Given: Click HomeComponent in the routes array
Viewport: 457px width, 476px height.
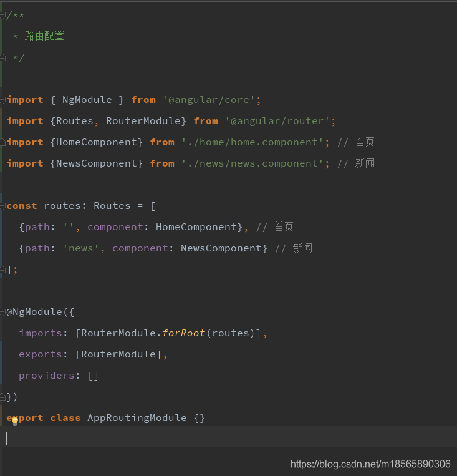Looking at the screenshot, I should point(196,227).
